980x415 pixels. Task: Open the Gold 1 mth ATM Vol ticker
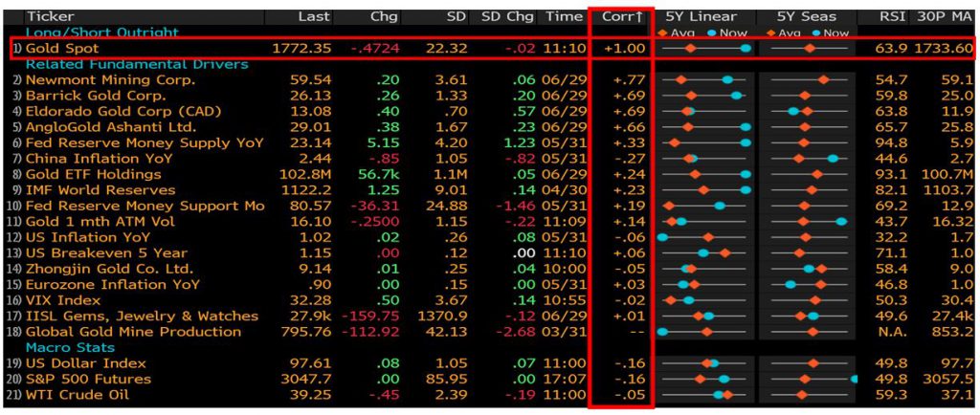(100, 222)
